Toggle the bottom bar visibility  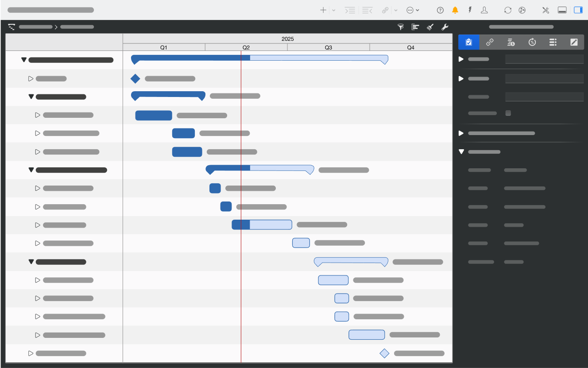point(562,10)
